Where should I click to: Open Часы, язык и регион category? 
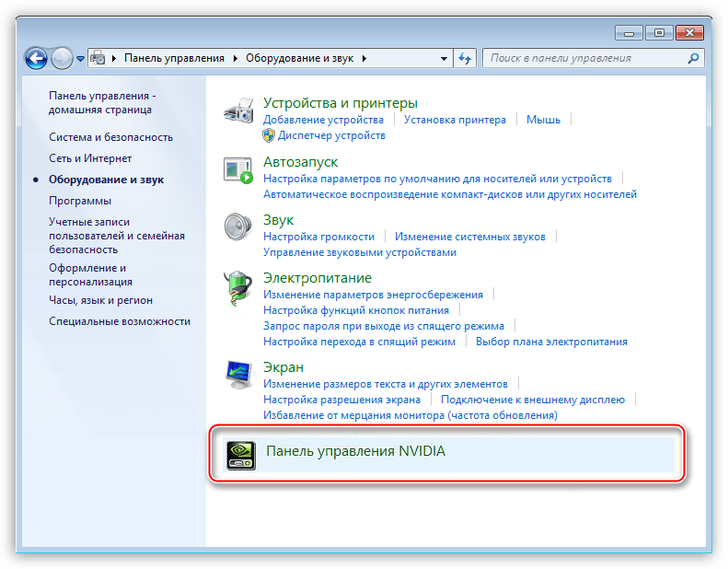pos(100,300)
